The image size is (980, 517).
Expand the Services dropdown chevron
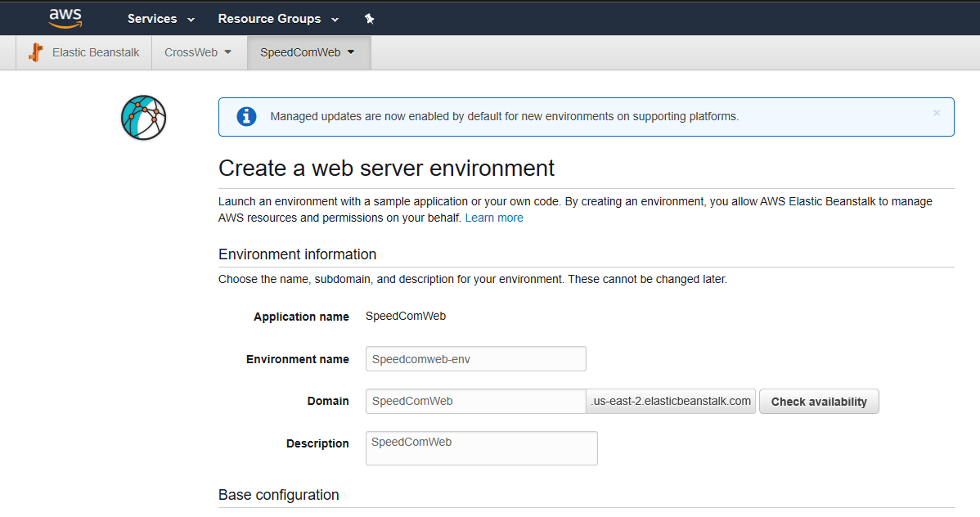[x=191, y=20]
